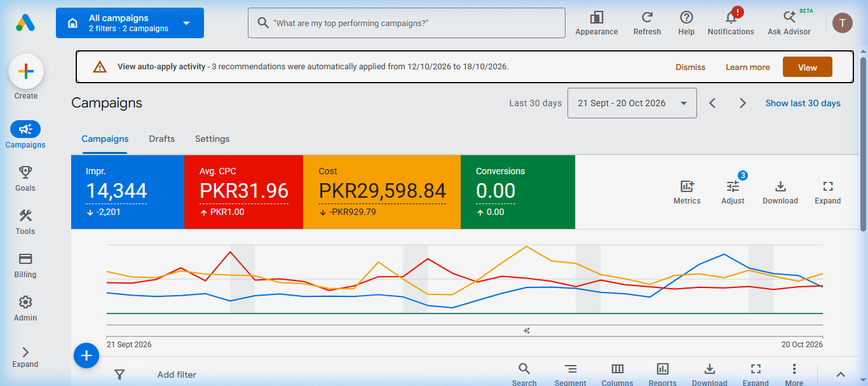Go to Billing in the sidebar
The height and width of the screenshot is (386, 868).
pyautogui.click(x=25, y=265)
